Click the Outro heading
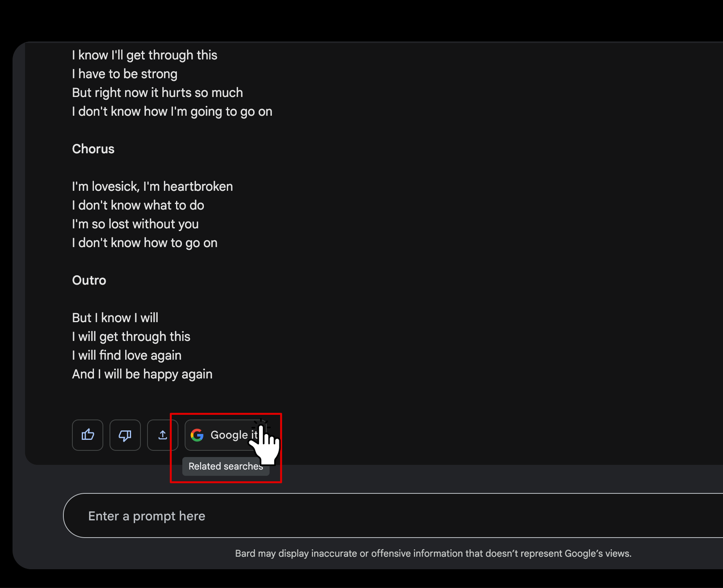This screenshot has width=723, height=588. (89, 280)
